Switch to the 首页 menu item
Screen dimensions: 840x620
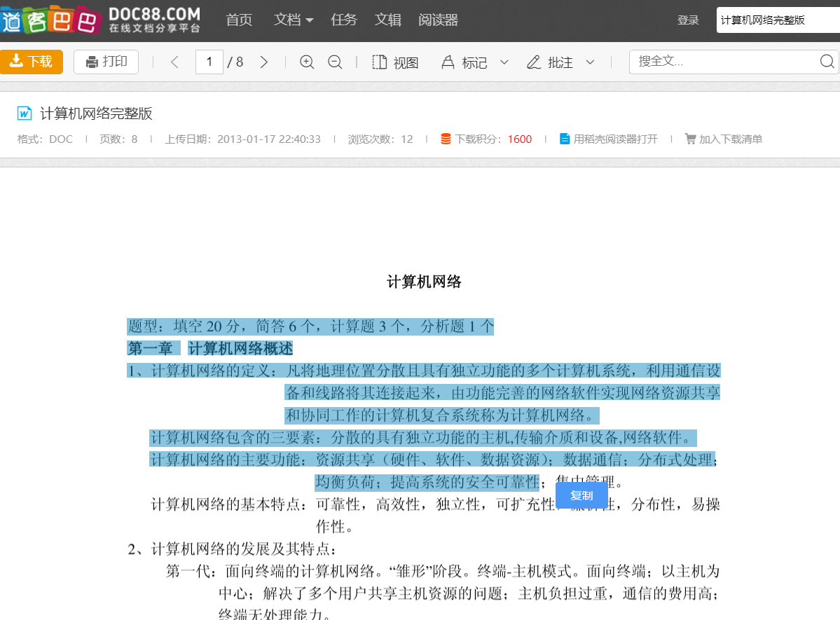point(239,20)
